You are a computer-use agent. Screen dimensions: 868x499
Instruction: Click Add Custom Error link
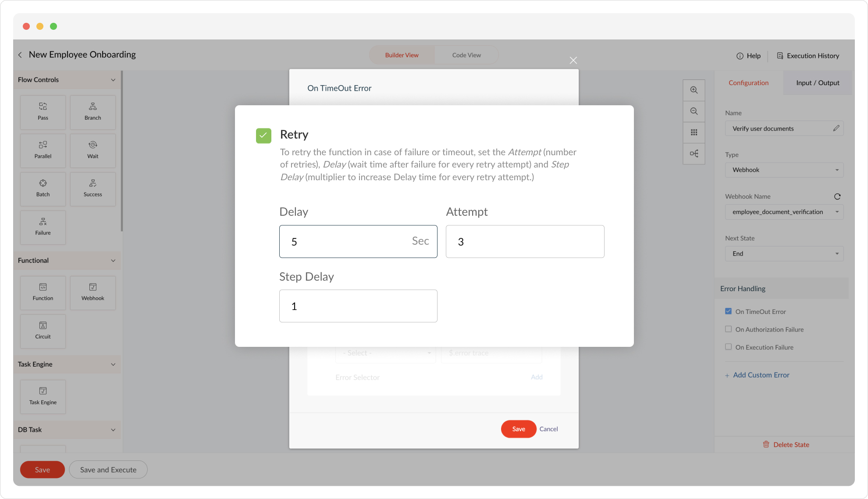tap(761, 375)
